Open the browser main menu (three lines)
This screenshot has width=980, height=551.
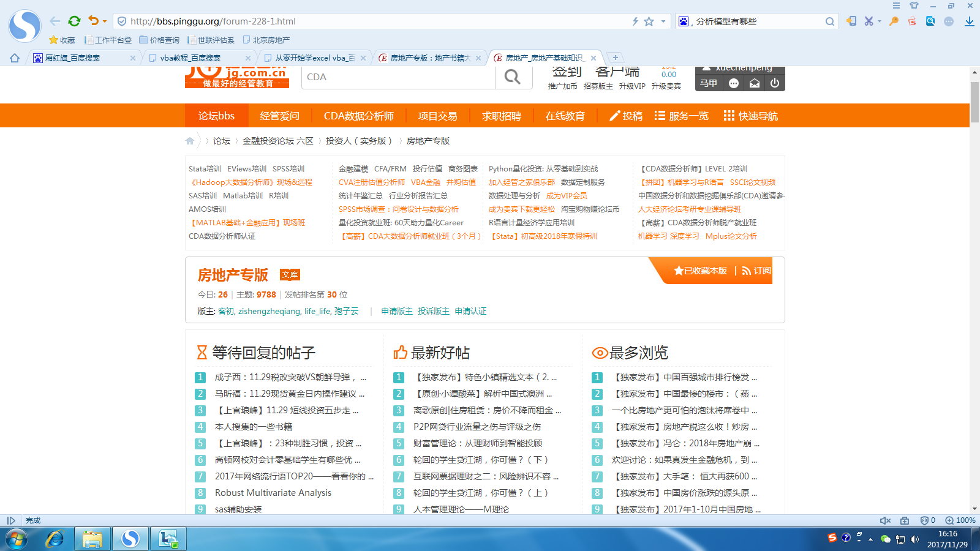click(896, 6)
